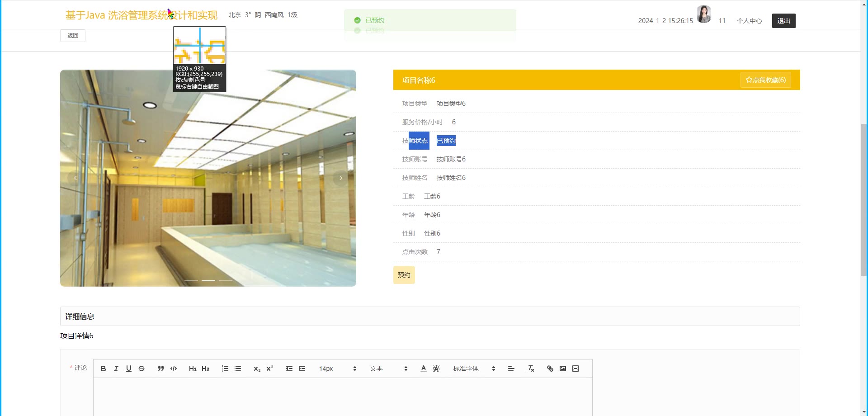
Task: Insert a link using the link icon
Action: [550, 369]
